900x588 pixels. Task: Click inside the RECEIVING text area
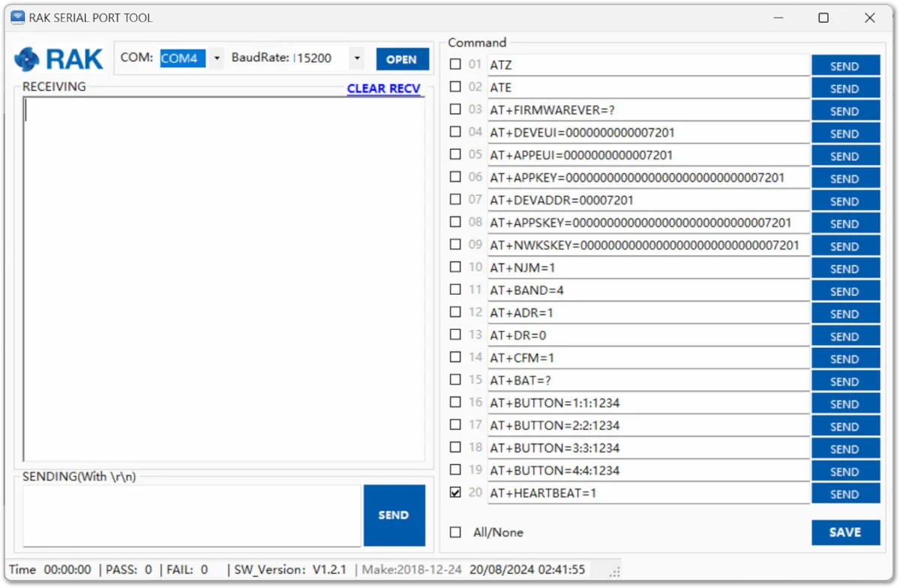click(x=223, y=279)
